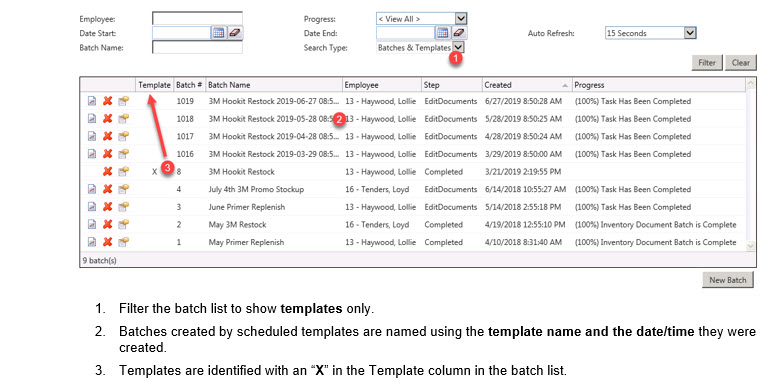This screenshot has height=391, width=782.
Task: Sort by the Created column header
Action: [527, 85]
